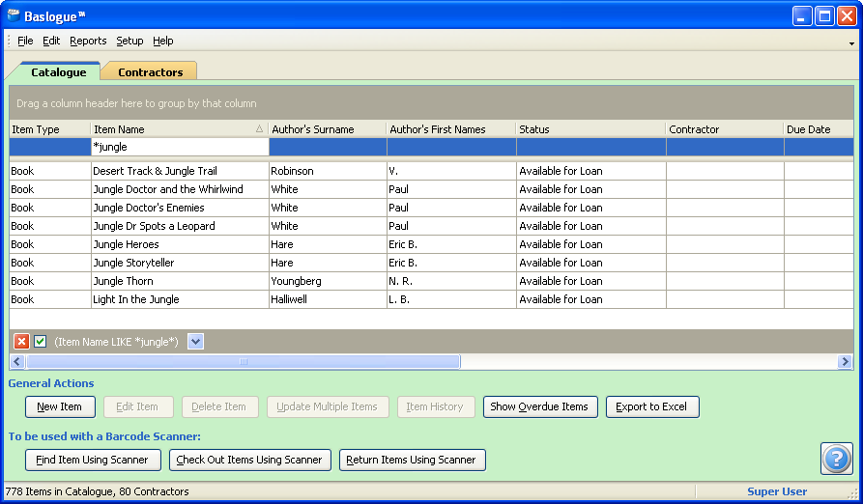Image resolution: width=863 pixels, height=504 pixels.
Task: Sort by Item Type column header
Action: (x=50, y=129)
